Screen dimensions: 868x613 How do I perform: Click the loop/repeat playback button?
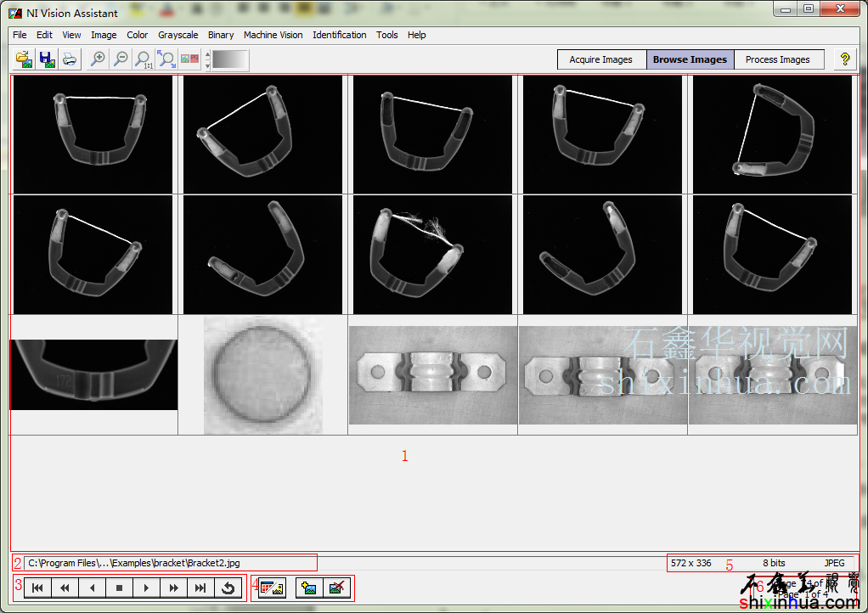(228, 588)
